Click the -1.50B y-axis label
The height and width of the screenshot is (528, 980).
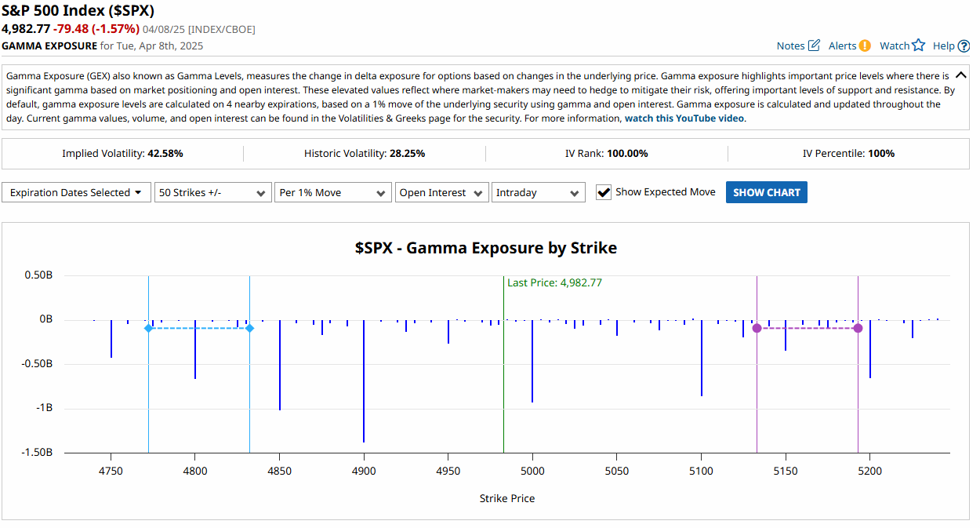pyautogui.click(x=37, y=453)
